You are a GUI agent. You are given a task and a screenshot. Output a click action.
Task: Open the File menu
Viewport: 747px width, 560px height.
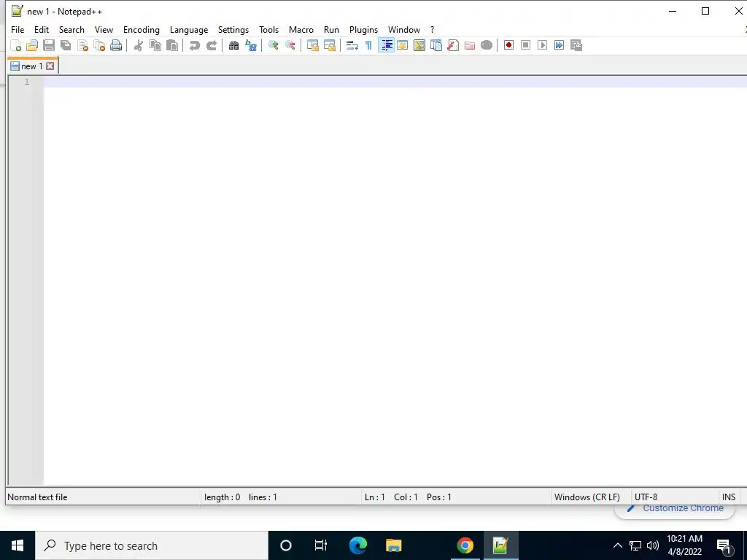point(18,29)
